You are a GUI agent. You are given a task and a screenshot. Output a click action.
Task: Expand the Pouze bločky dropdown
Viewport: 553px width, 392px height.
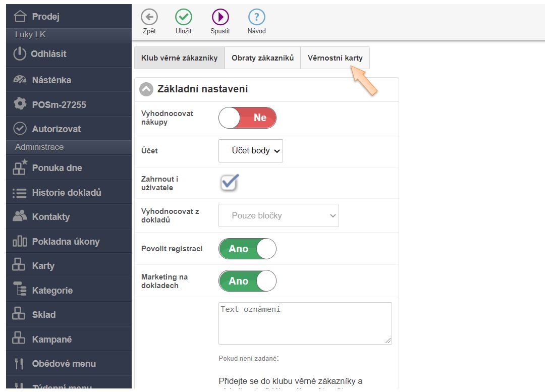click(279, 215)
